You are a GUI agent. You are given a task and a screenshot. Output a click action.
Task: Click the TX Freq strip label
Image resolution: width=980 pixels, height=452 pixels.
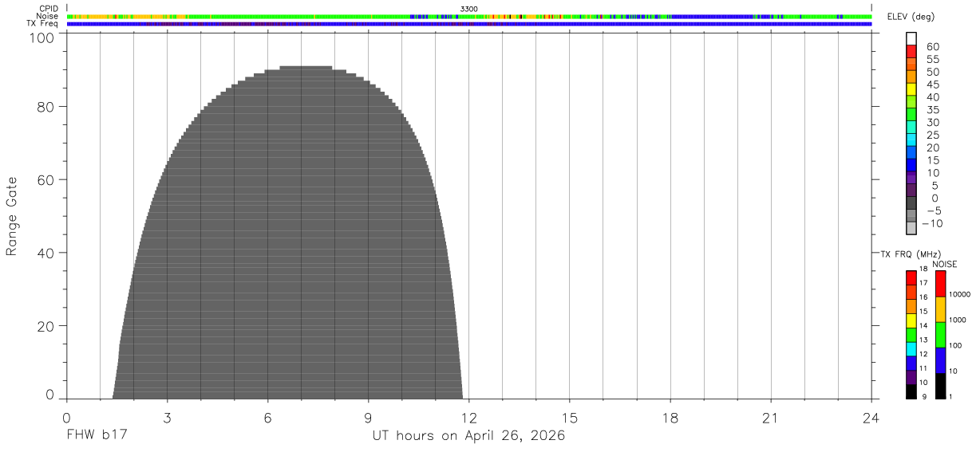point(42,24)
